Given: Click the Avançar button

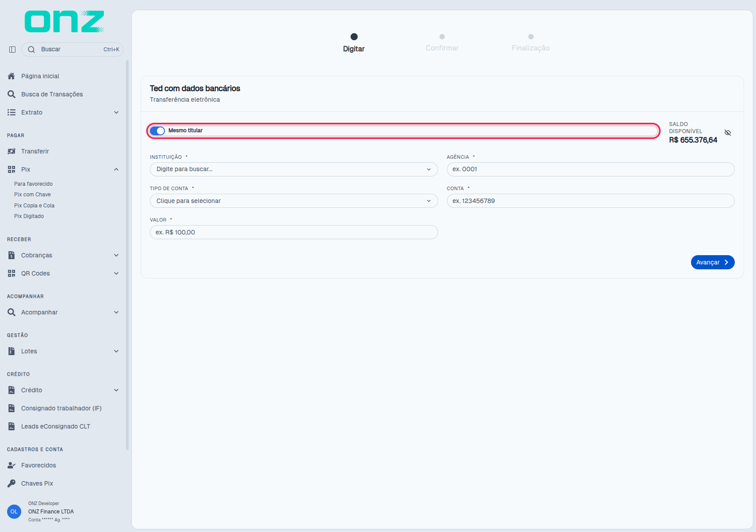Looking at the screenshot, I should click(713, 262).
